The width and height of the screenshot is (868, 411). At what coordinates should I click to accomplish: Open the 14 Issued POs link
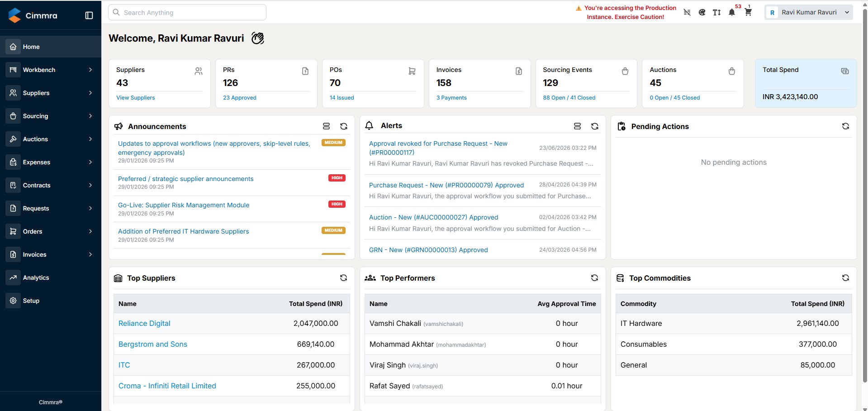coord(342,98)
